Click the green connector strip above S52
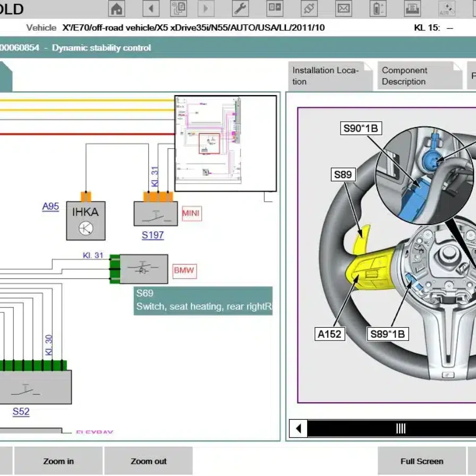This screenshot has height=476, width=476. click(x=33, y=365)
